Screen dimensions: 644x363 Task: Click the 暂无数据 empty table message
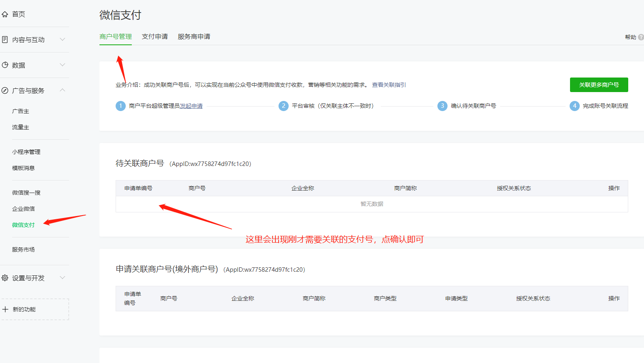(372, 204)
